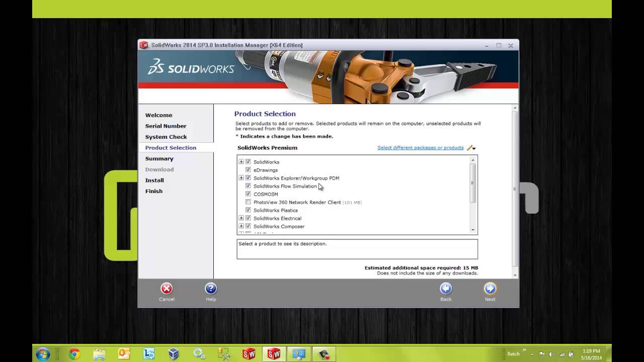The image size is (644, 362).
Task: Open the gears icon in the taskbar
Action: tap(199, 354)
